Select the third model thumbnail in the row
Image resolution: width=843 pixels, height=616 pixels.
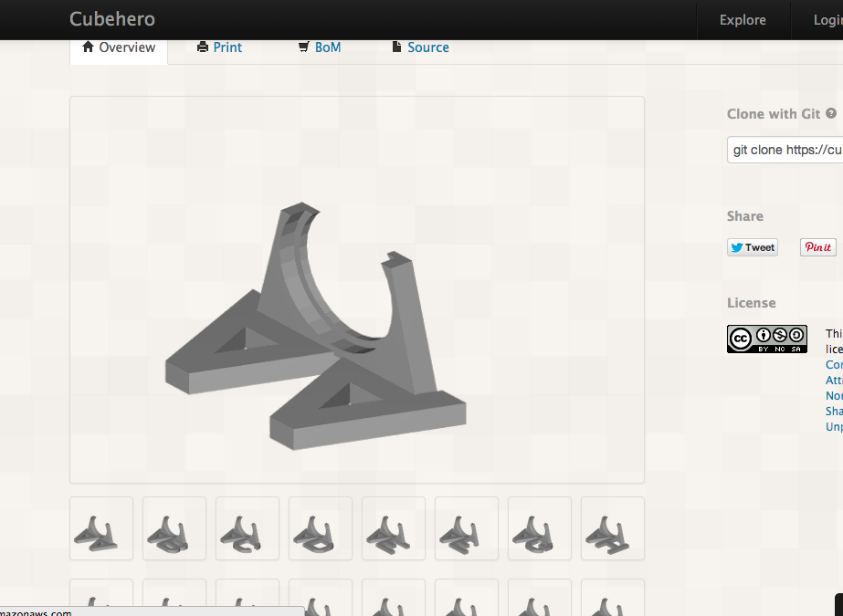[248, 528]
